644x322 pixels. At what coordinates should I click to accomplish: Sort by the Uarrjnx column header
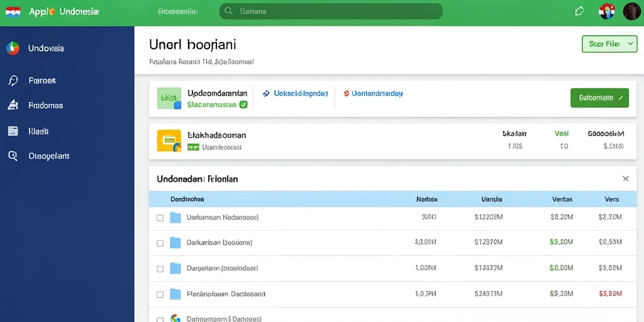click(492, 199)
